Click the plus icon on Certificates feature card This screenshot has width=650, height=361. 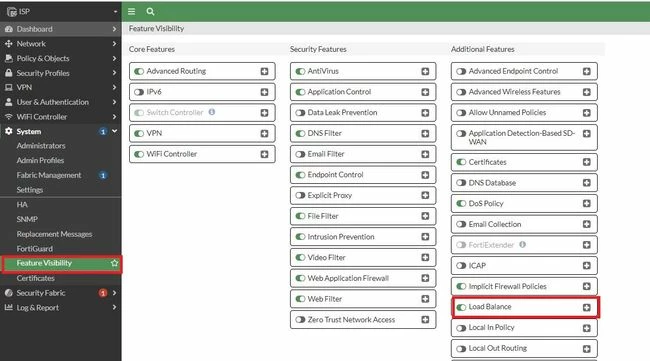pyautogui.click(x=586, y=162)
